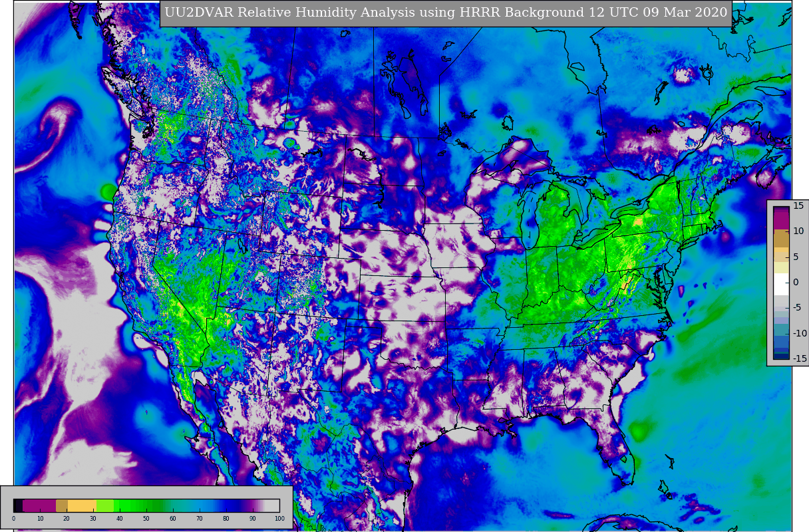Click the '-5' label on right colorbar
809x532 pixels.
(x=798, y=307)
